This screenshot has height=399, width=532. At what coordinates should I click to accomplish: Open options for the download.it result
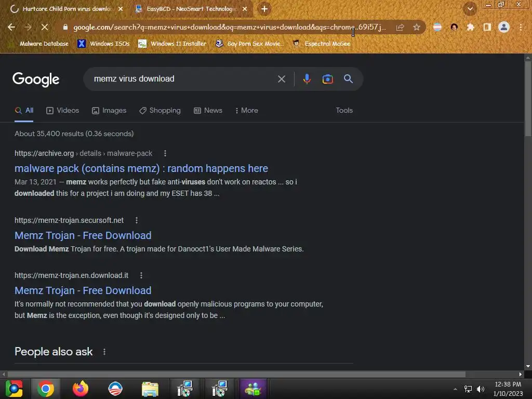[x=141, y=275]
